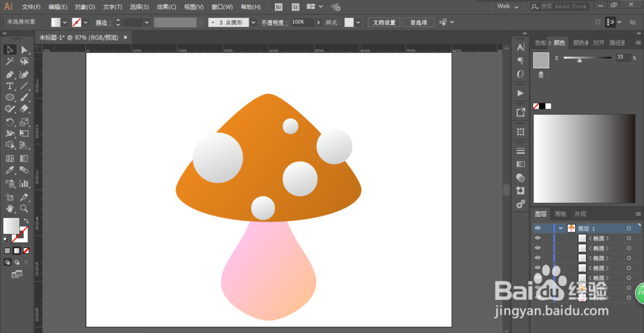Select the Line Segment tool
This screenshot has height=333, width=644.
coord(24,86)
